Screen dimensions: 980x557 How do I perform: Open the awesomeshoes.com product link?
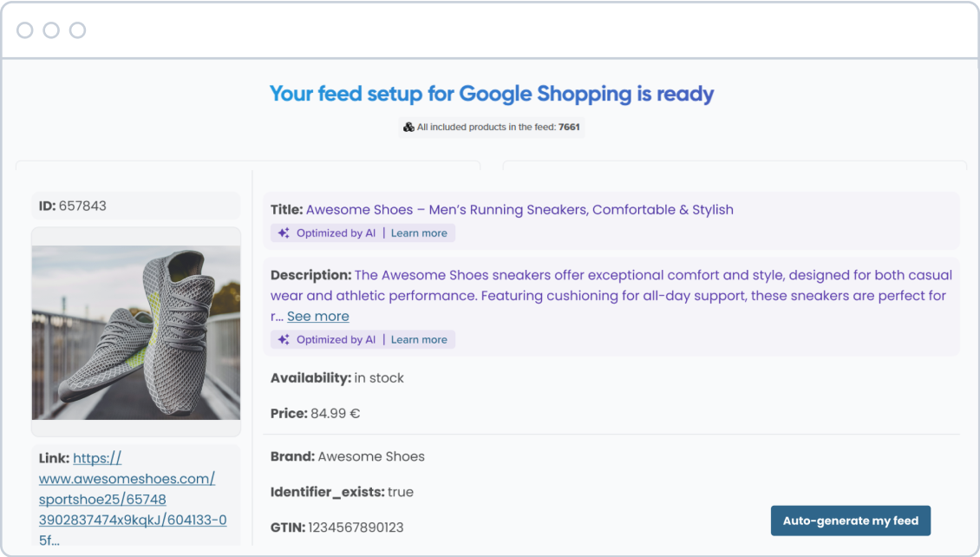click(x=133, y=499)
